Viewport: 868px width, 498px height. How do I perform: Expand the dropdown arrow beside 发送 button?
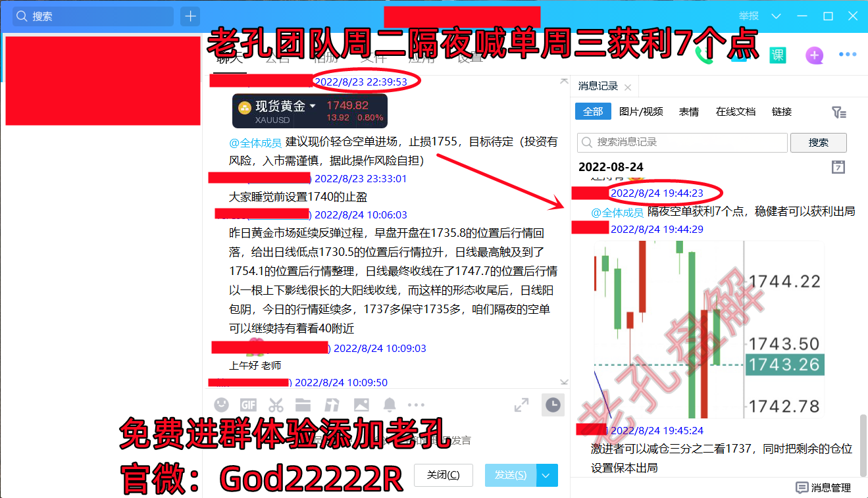point(547,475)
